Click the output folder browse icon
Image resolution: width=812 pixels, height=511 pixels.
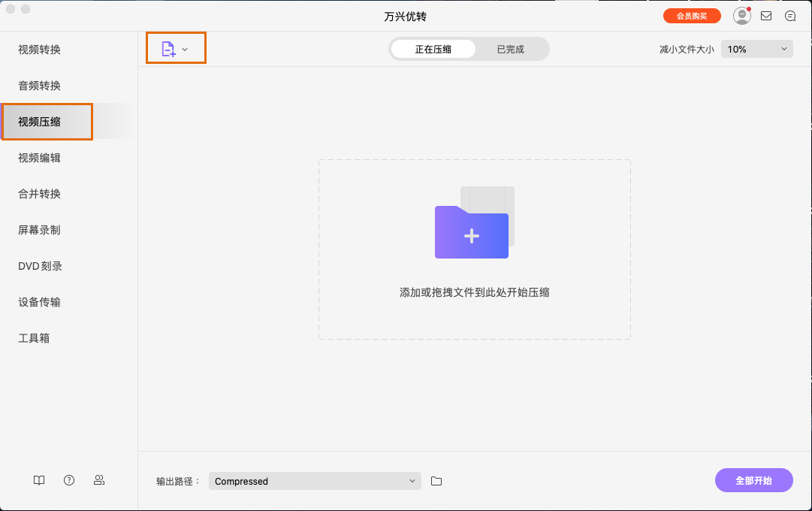click(436, 480)
